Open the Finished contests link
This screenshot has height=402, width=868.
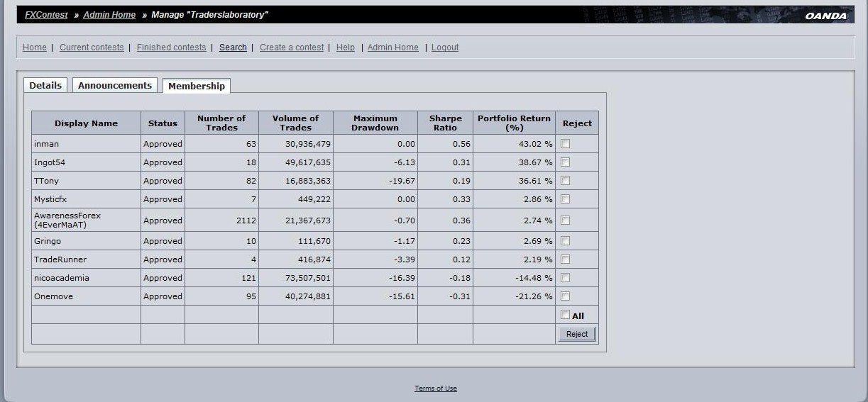coord(171,48)
